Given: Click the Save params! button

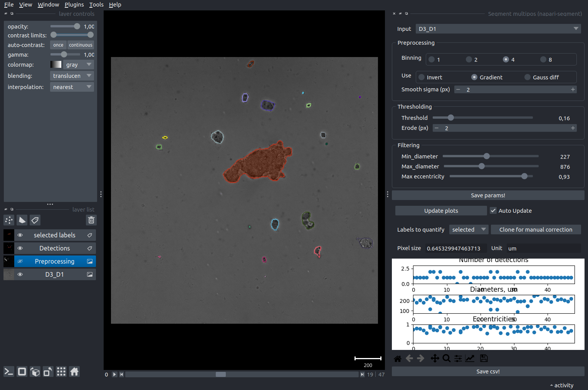Looking at the screenshot, I should tap(488, 195).
